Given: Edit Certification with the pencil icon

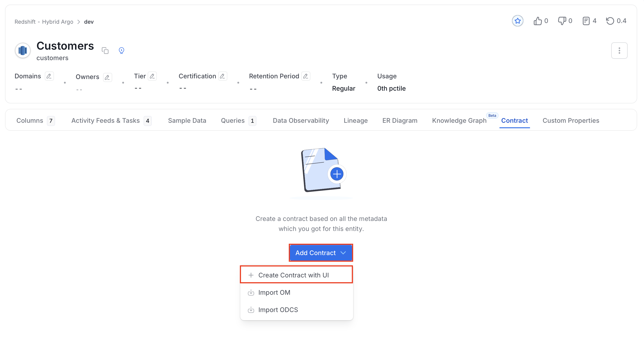Looking at the screenshot, I should click(223, 76).
